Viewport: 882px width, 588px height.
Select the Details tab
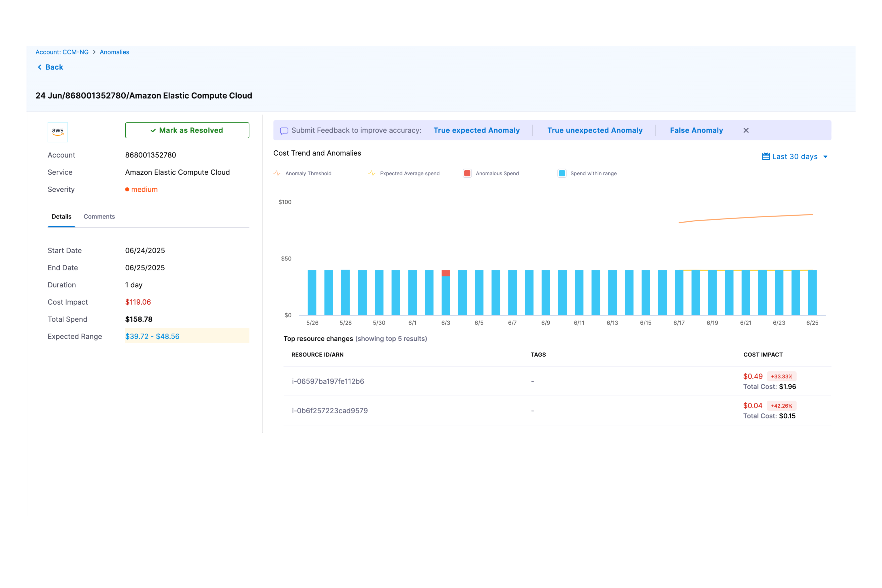click(x=61, y=216)
